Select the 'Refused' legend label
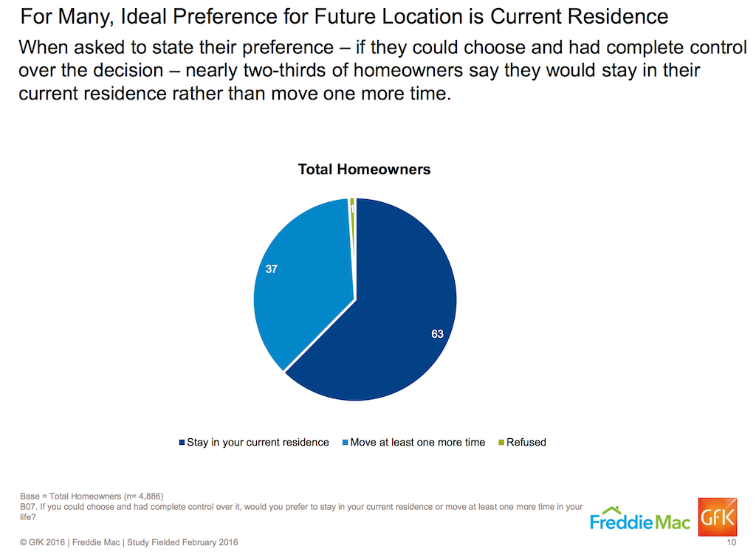Viewport: 756px width, 557px height. [526, 443]
